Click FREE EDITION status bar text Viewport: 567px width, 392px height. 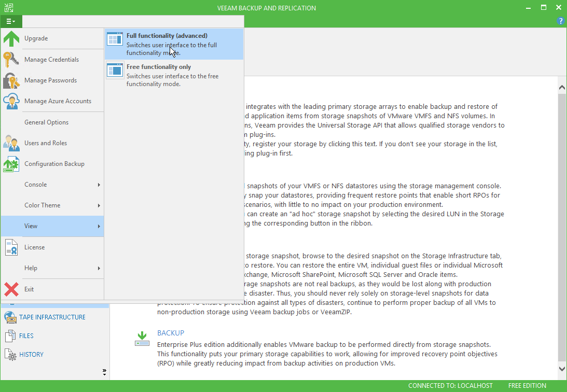527,386
